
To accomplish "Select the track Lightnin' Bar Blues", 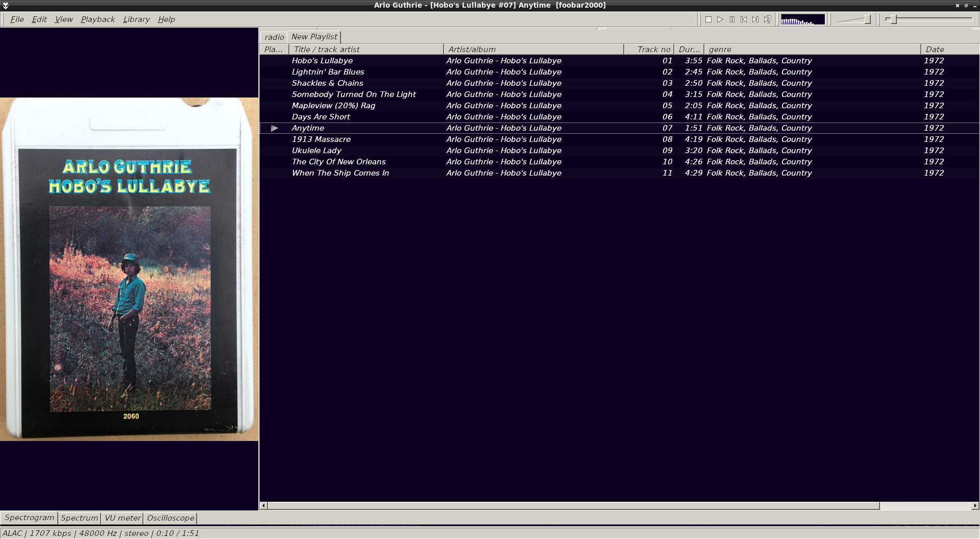I will tap(620, 72).
